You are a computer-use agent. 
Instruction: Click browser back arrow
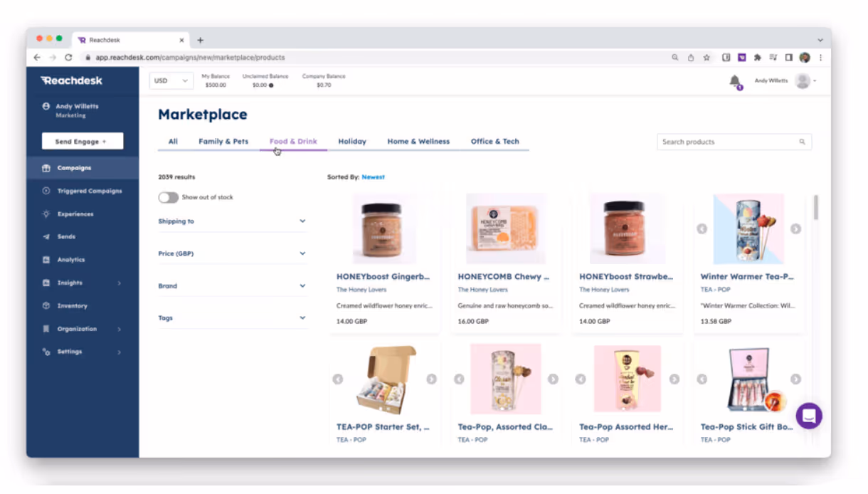click(x=37, y=58)
